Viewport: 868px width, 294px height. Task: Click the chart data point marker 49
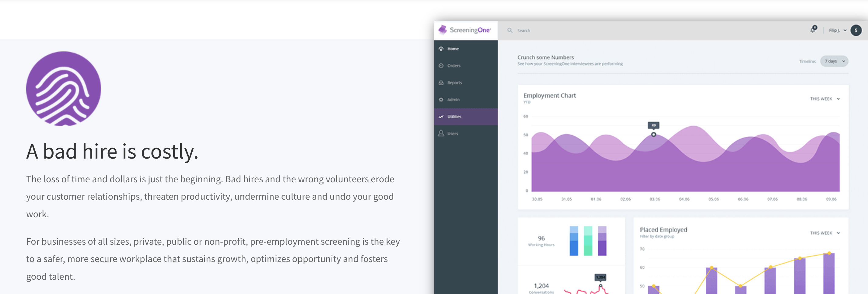click(653, 135)
